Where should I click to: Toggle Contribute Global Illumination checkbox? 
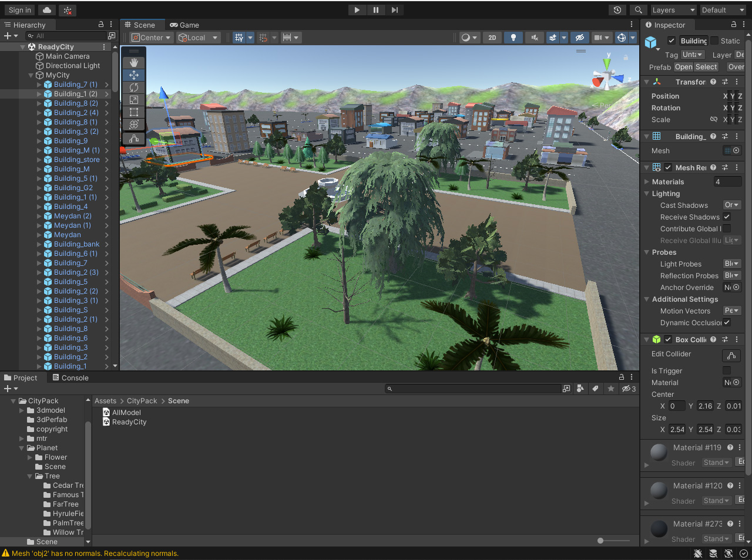click(x=727, y=228)
